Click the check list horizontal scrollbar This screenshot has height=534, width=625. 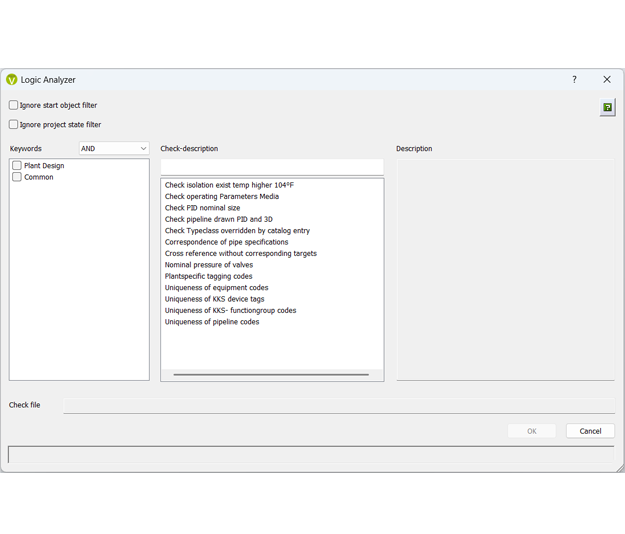coord(271,375)
